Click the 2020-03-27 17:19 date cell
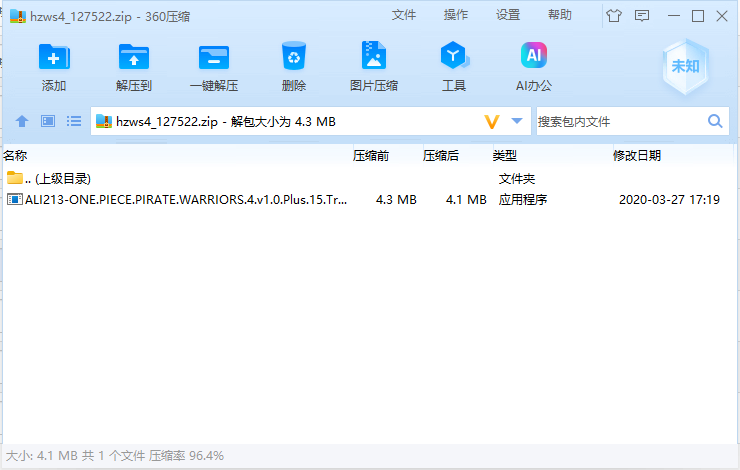 [x=669, y=200]
